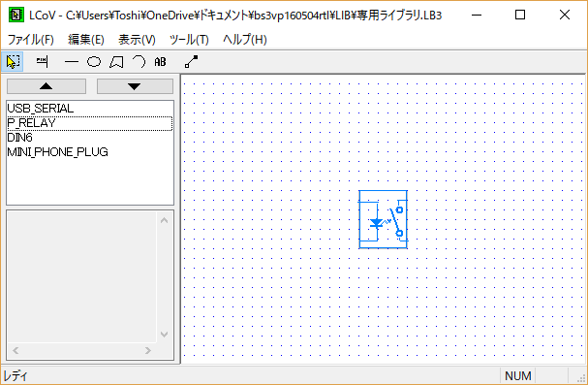Select the pin placement tool
Screen dimensions: 588x385
[42, 62]
